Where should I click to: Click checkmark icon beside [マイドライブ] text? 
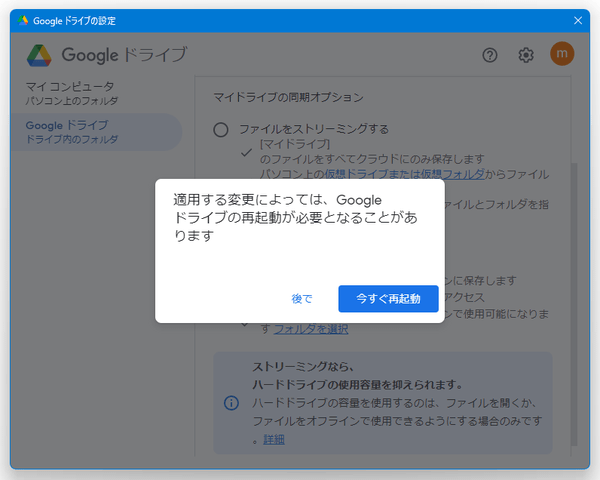coord(245,151)
